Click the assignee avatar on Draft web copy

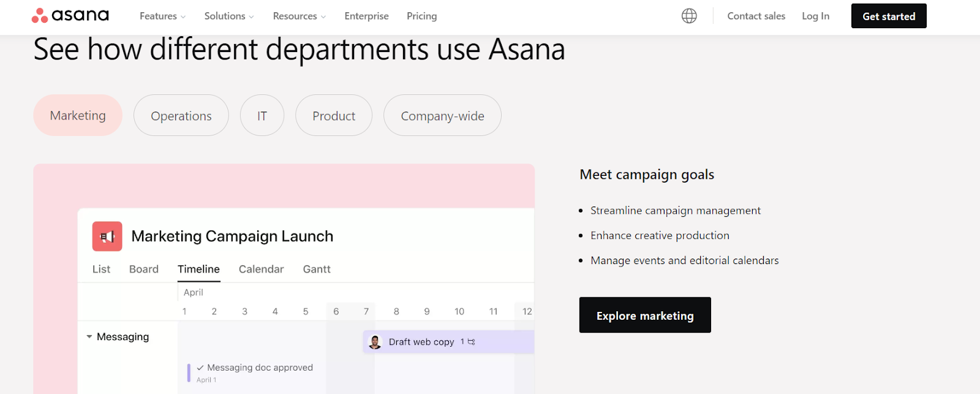pos(375,342)
